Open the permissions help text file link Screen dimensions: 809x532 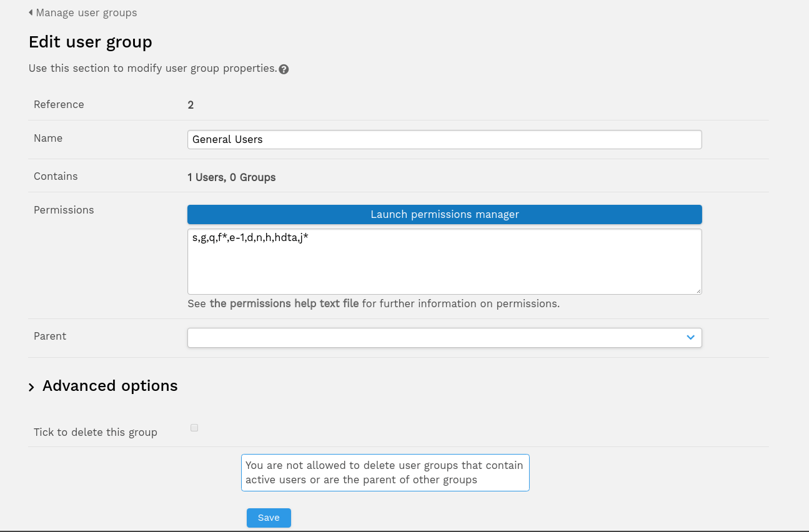(284, 303)
